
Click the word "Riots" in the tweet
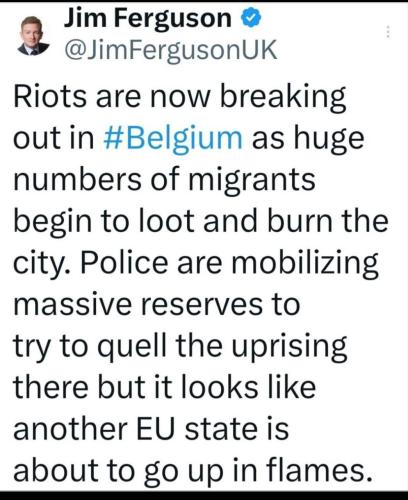(50, 96)
